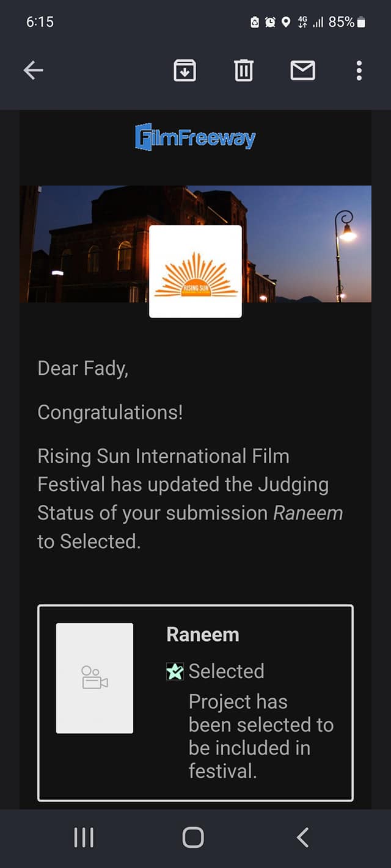The height and width of the screenshot is (868, 391).
Task: Open recent apps from navigation bar
Action: coord(84,837)
